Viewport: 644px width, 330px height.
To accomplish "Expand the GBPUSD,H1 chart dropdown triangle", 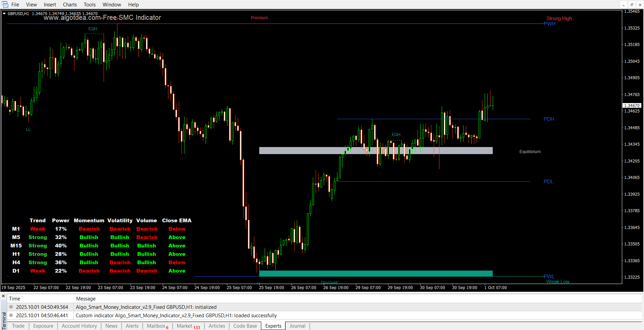I will coord(4,14).
